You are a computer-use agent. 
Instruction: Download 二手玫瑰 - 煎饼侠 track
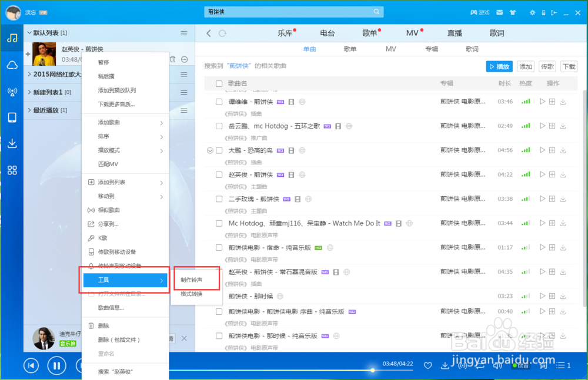coord(563,199)
